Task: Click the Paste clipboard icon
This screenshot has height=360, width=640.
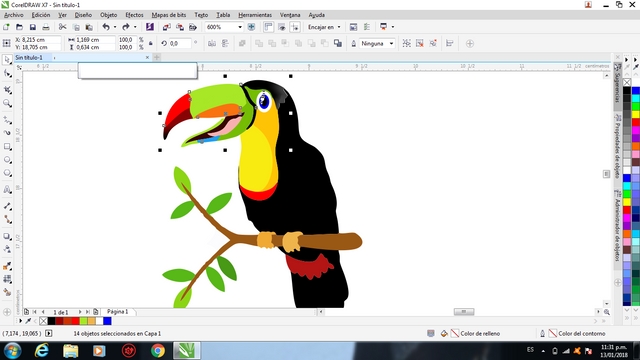Action: click(x=89, y=27)
